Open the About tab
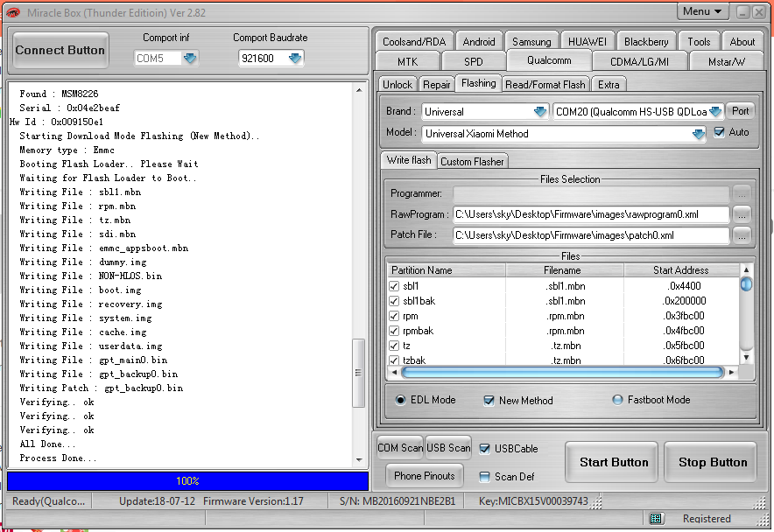 pyautogui.click(x=742, y=41)
